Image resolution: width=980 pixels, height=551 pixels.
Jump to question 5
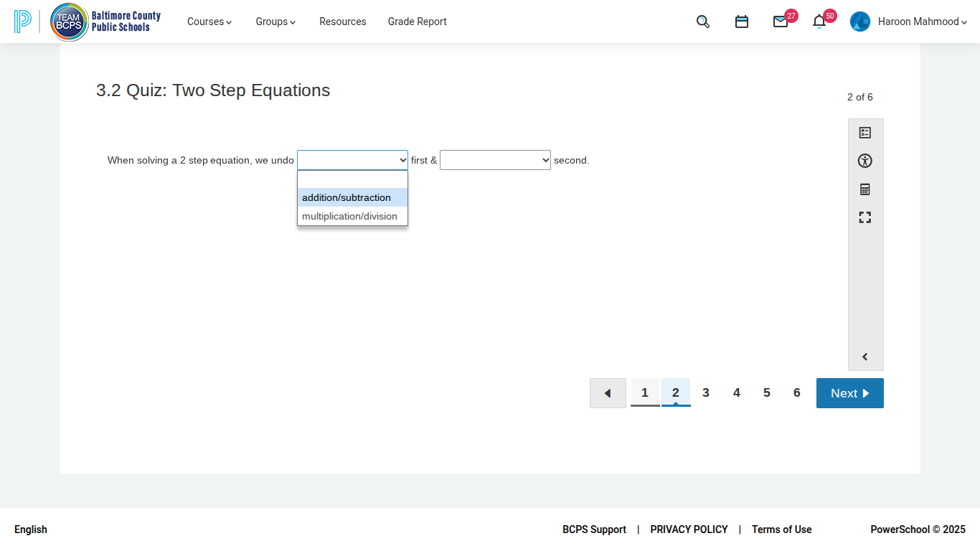(x=767, y=392)
